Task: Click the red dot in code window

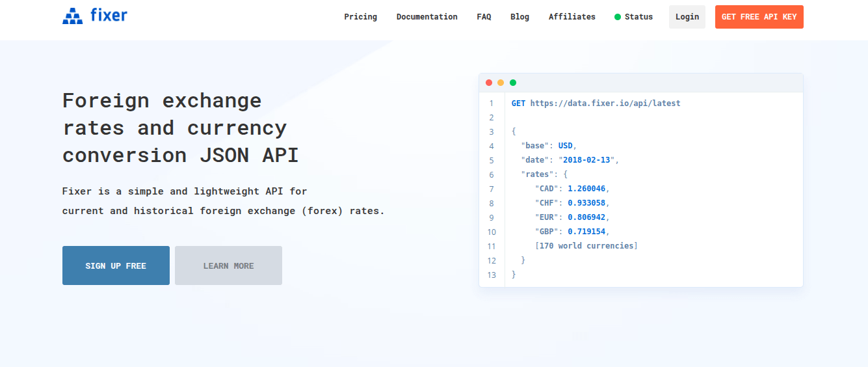Action: pos(489,83)
